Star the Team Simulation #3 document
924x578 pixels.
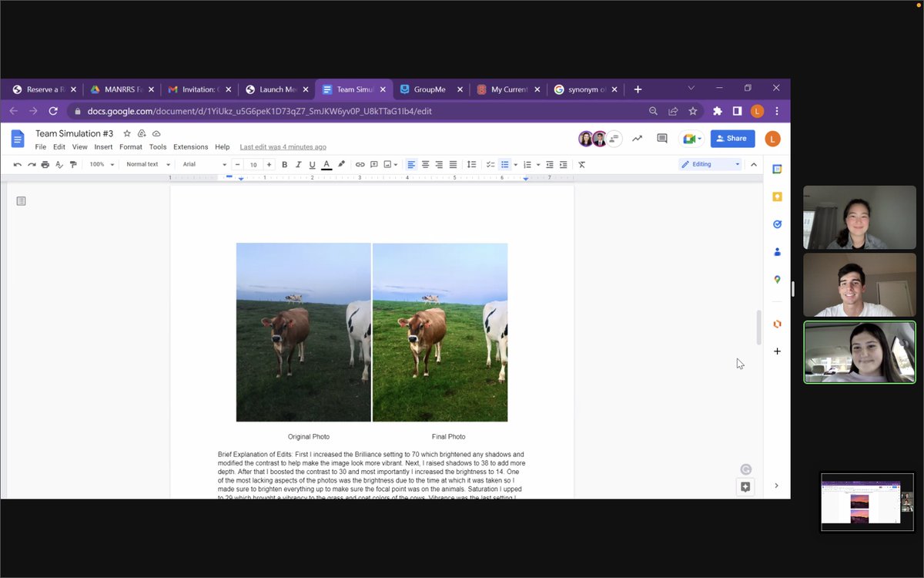click(x=127, y=133)
